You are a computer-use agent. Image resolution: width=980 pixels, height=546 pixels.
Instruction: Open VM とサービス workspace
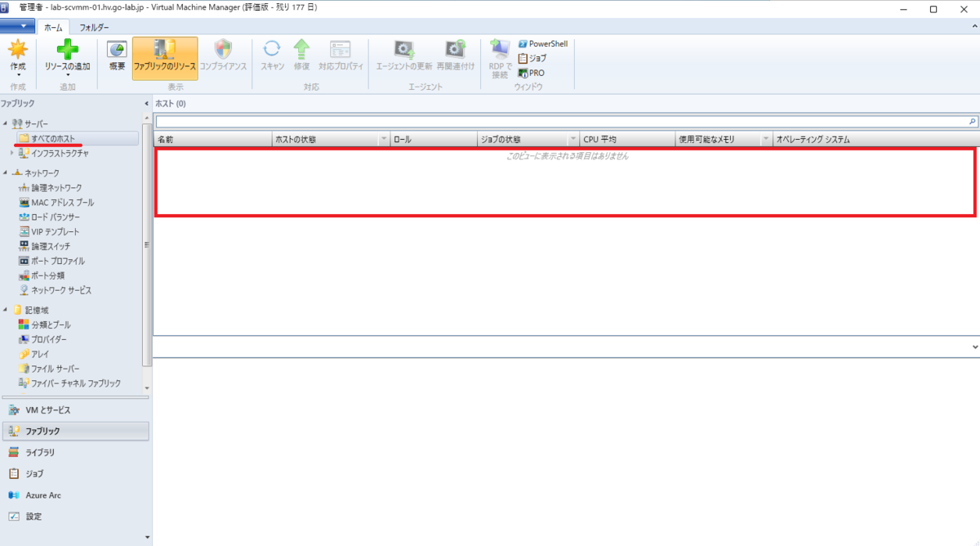tap(76, 409)
